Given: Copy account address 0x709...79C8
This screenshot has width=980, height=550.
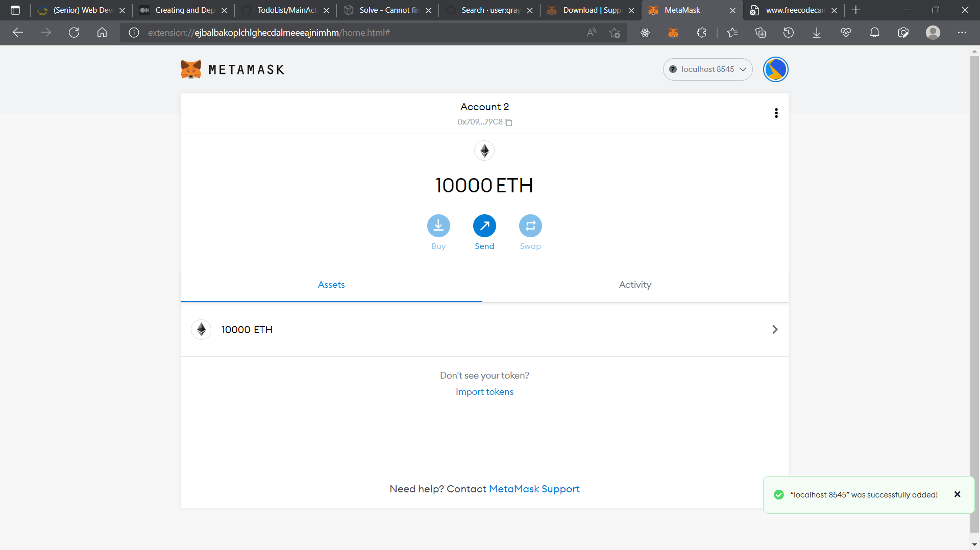Looking at the screenshot, I should click(x=508, y=122).
